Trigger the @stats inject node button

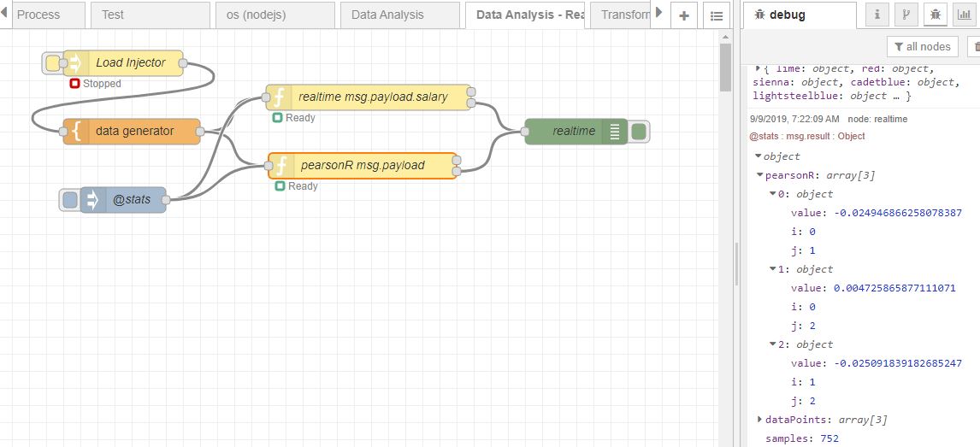pos(70,200)
